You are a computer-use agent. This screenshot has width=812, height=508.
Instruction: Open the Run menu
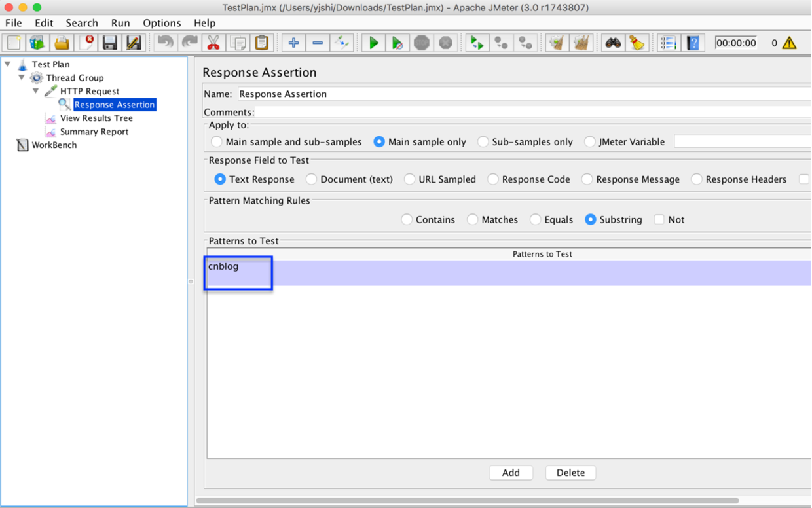pyautogui.click(x=120, y=23)
